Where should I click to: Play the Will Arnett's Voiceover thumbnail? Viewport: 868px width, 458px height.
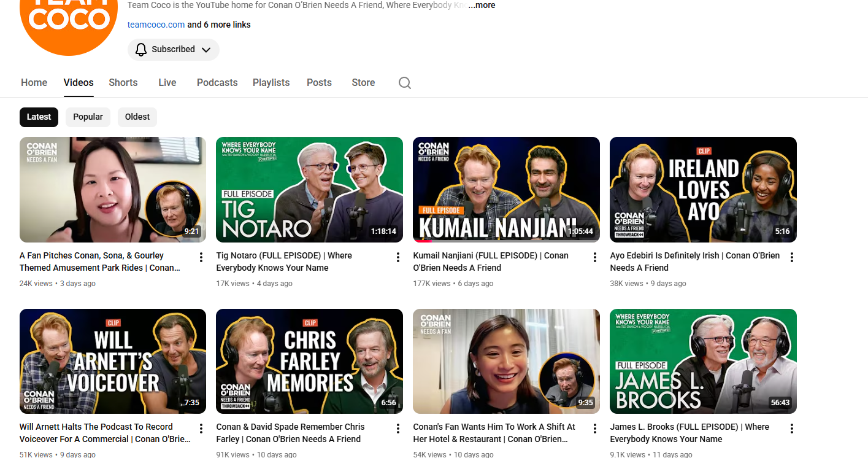tap(113, 361)
